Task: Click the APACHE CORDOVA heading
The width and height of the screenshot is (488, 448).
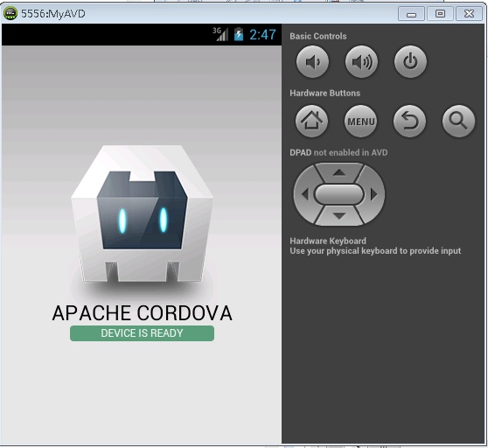Action: 143,313
